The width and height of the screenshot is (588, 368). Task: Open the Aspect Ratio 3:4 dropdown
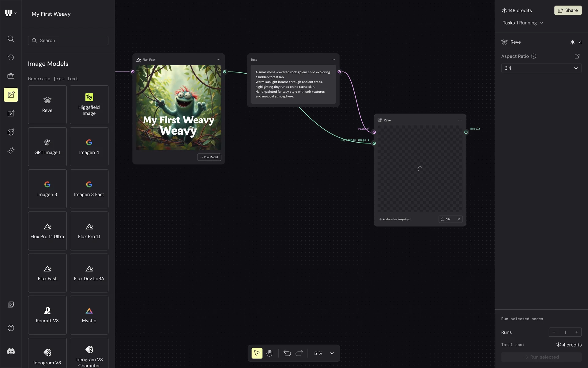point(541,68)
